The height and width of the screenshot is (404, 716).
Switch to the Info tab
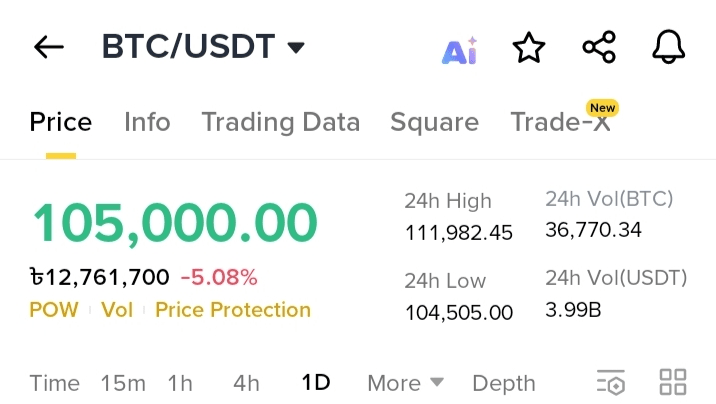[147, 122]
